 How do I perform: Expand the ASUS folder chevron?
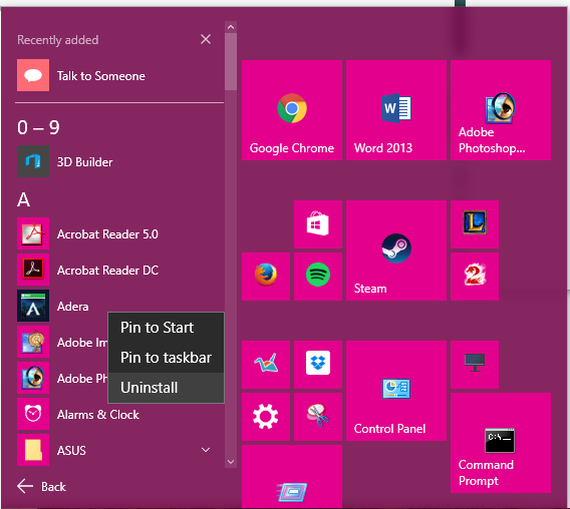[206, 450]
